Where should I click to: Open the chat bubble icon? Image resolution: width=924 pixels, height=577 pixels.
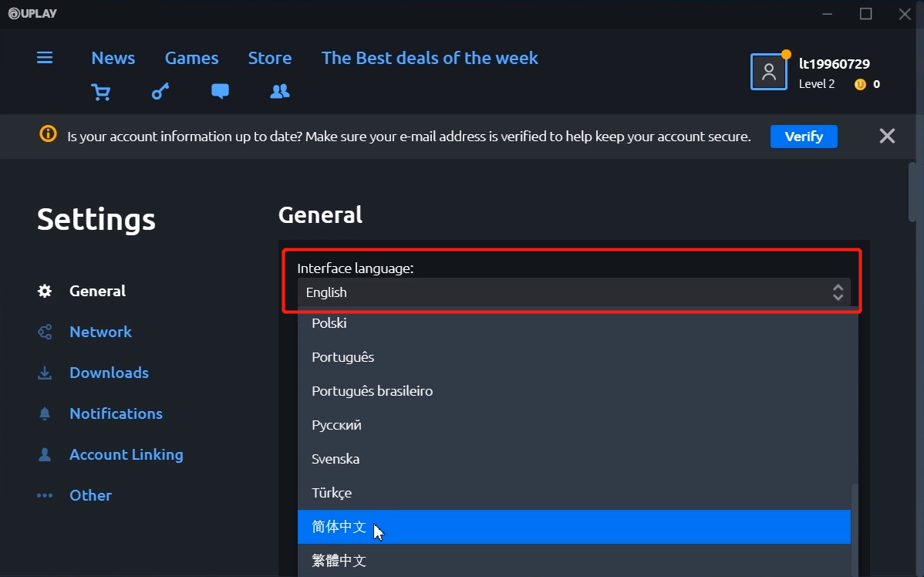point(220,92)
